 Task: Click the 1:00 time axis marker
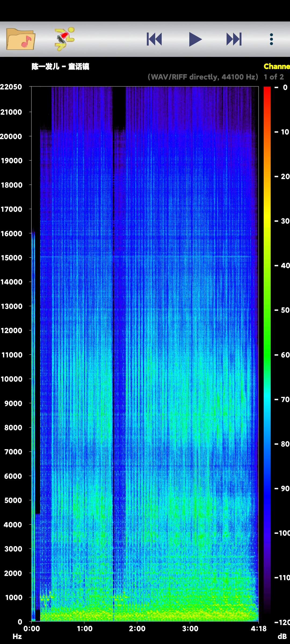[85, 629]
